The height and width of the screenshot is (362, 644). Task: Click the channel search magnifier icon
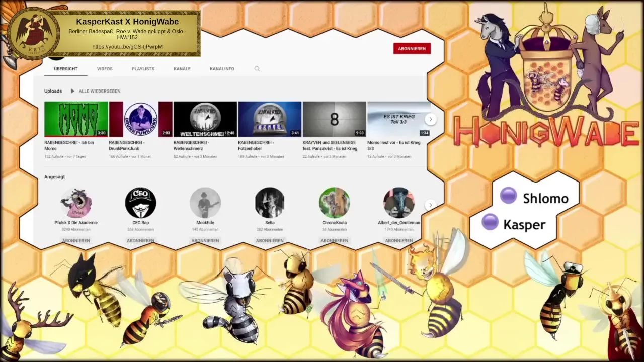(x=257, y=69)
